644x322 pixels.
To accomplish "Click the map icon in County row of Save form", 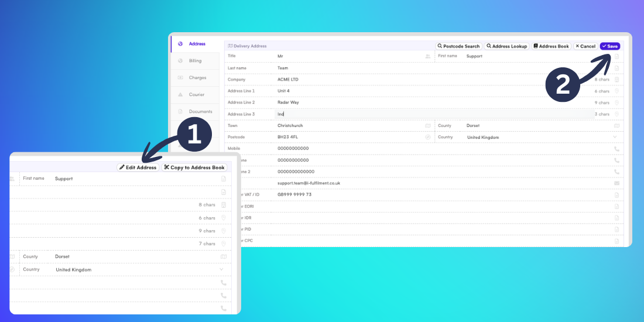I will click(x=616, y=126).
